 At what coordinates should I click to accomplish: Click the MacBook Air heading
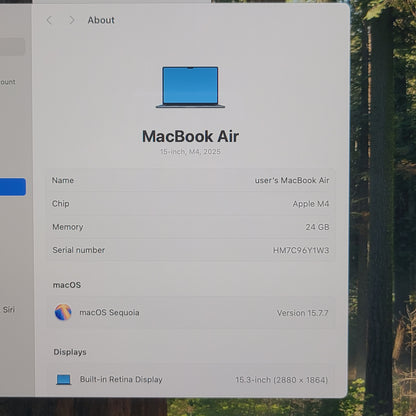[190, 136]
